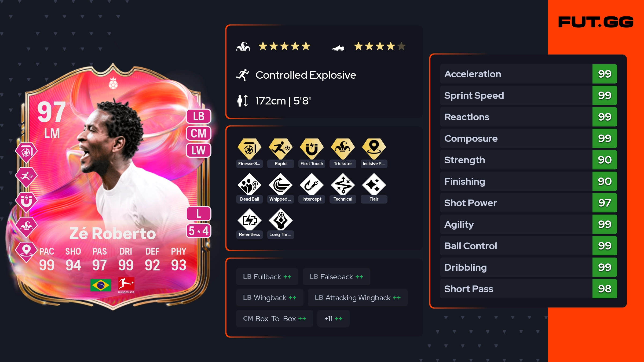Viewport: 644px width, 362px height.
Task: Click the Relentless playstyle icon
Action: [250, 219]
